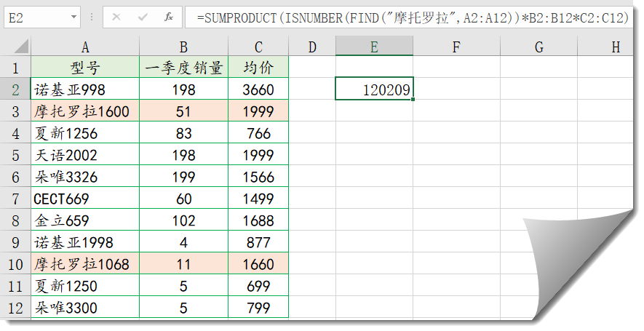Open the Name Box dropdown arrow
Image resolution: width=644 pixels, height=331 pixels.
tap(73, 17)
